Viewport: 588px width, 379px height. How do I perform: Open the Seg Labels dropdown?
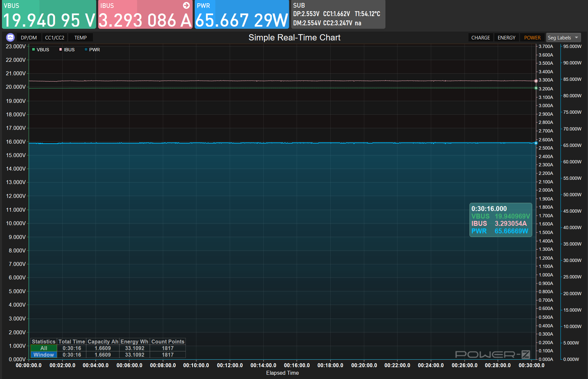tap(563, 37)
